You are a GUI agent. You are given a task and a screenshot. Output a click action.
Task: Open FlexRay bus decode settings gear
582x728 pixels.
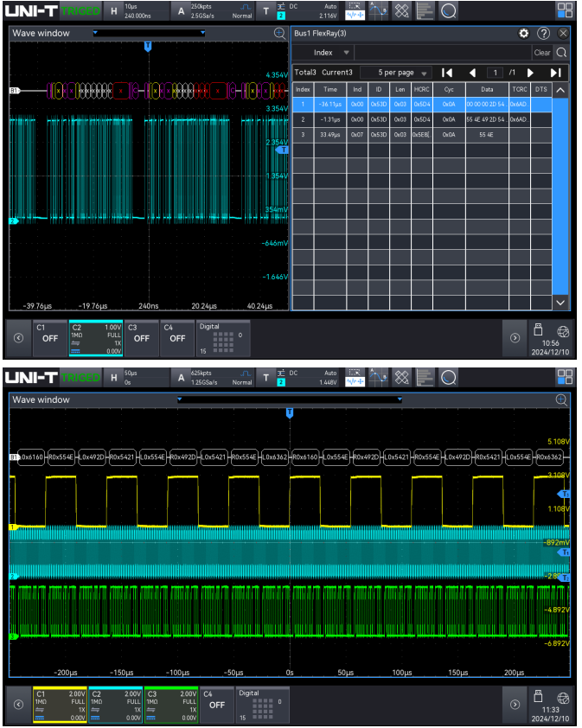[x=523, y=33]
